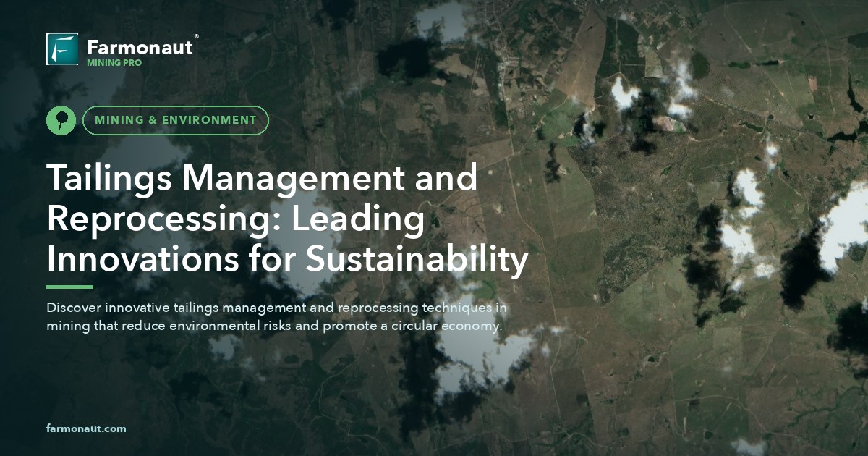Open the farmonaut.com link
This screenshot has width=868, height=456.
(x=86, y=428)
